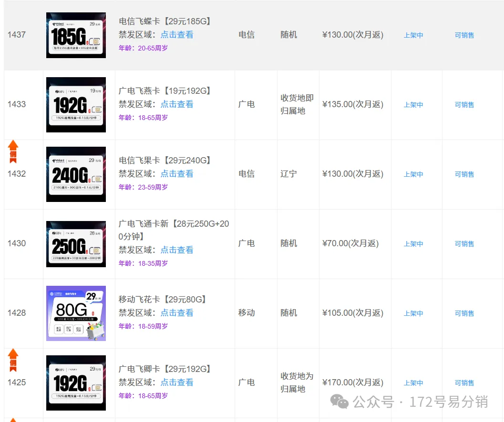Image resolution: width=504 pixels, height=422 pixels.
Task: View restricted regions for 移动飞花卡
Action: (177, 313)
